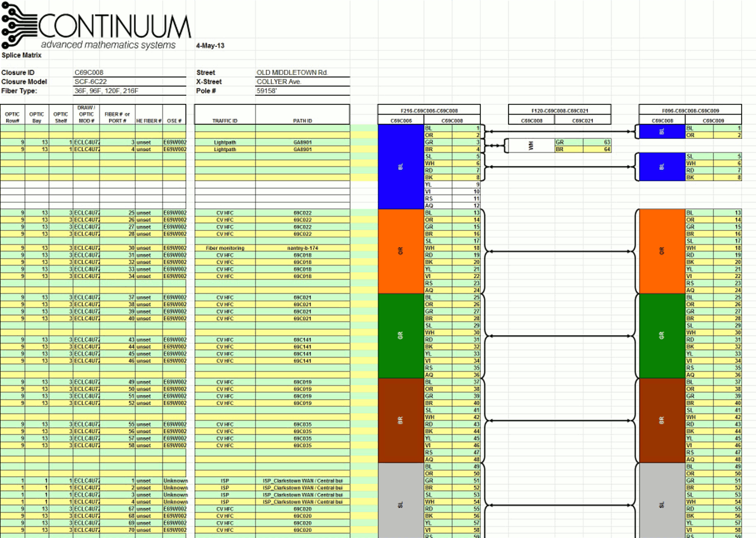The height and width of the screenshot is (538, 756).
Task: Click the Continuum circuit-board logo
Action: (x=18, y=23)
